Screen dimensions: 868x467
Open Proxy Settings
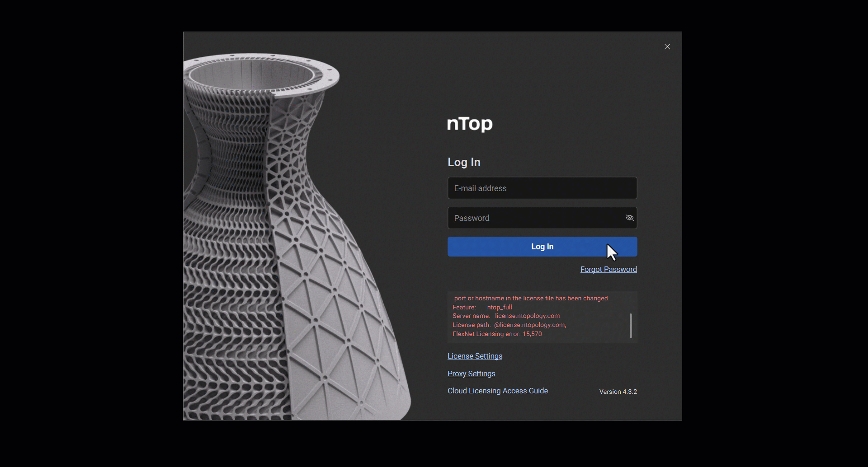tap(471, 374)
